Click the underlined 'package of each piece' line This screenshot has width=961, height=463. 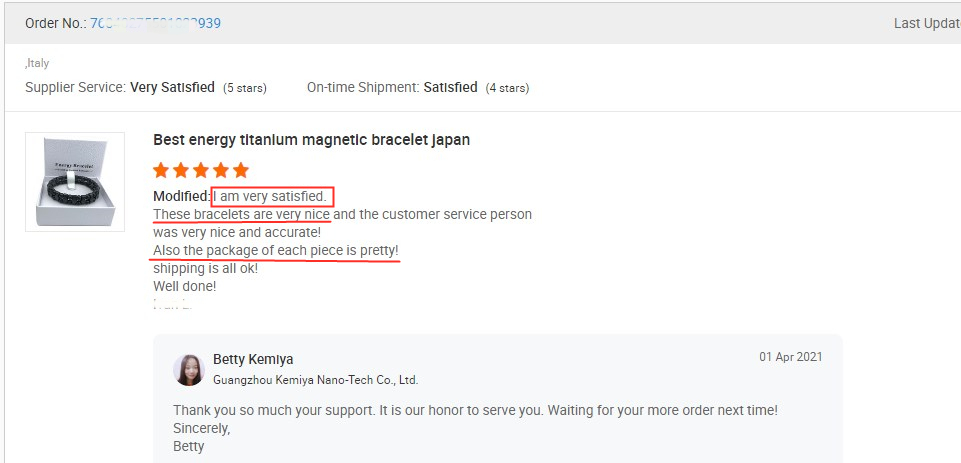pos(275,250)
